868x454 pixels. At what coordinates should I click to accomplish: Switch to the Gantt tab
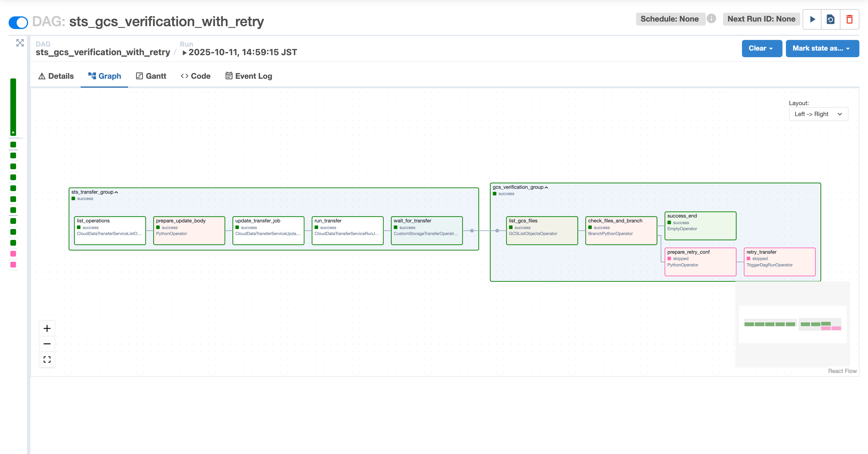point(151,76)
